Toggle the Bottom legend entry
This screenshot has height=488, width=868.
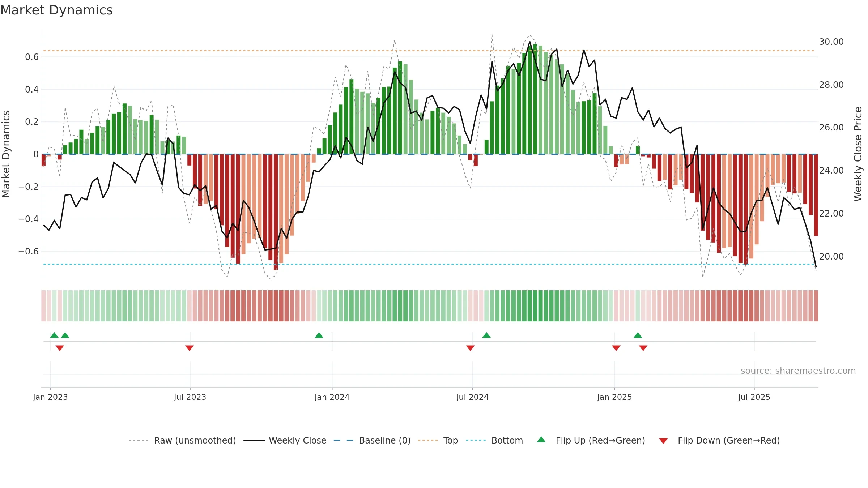[494, 440]
